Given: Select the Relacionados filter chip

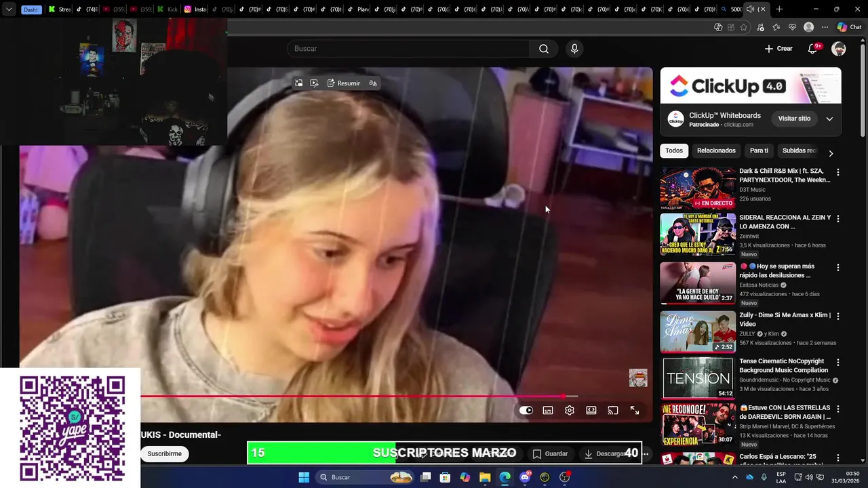Looking at the screenshot, I should coord(716,150).
